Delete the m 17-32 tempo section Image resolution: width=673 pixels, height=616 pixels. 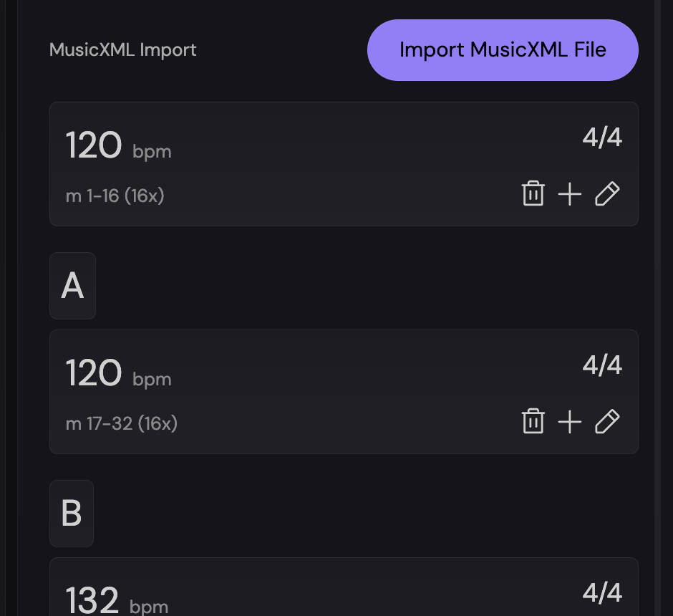(533, 422)
